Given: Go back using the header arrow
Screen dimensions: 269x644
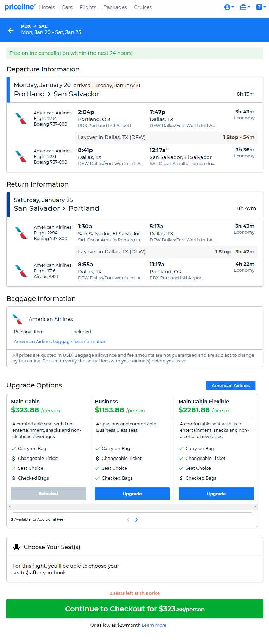Looking at the screenshot, I should click(x=11, y=30).
